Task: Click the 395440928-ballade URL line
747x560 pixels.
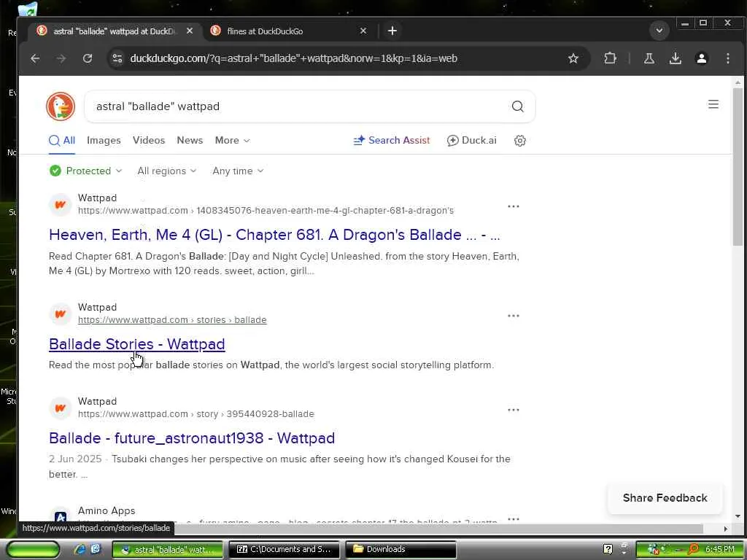Action: pyautogui.click(x=196, y=414)
